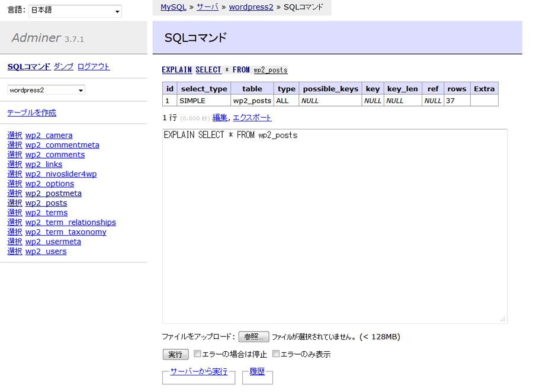The width and height of the screenshot is (533, 392).
Task: Click the 参照... file browse button
Action: [x=253, y=337]
